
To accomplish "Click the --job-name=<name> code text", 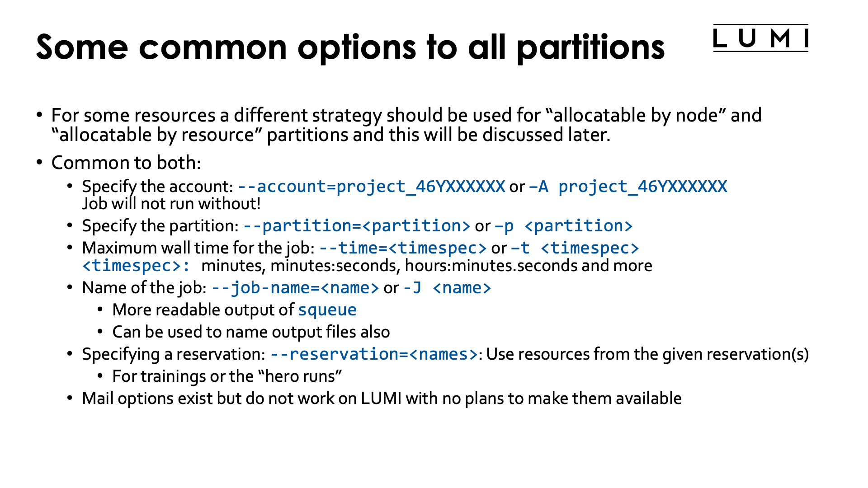I will click(x=295, y=288).
